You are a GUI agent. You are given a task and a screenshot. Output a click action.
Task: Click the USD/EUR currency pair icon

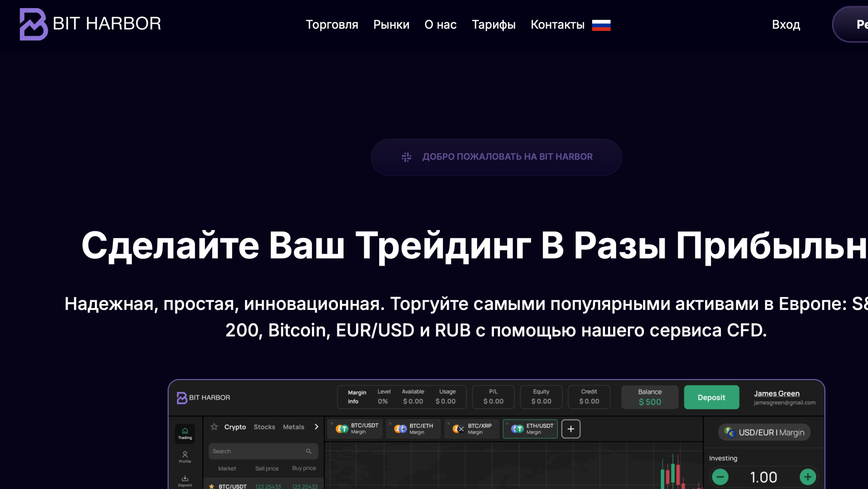pos(730,432)
